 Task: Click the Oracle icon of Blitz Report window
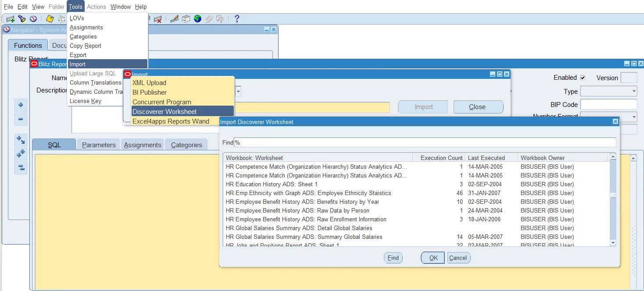pos(34,64)
